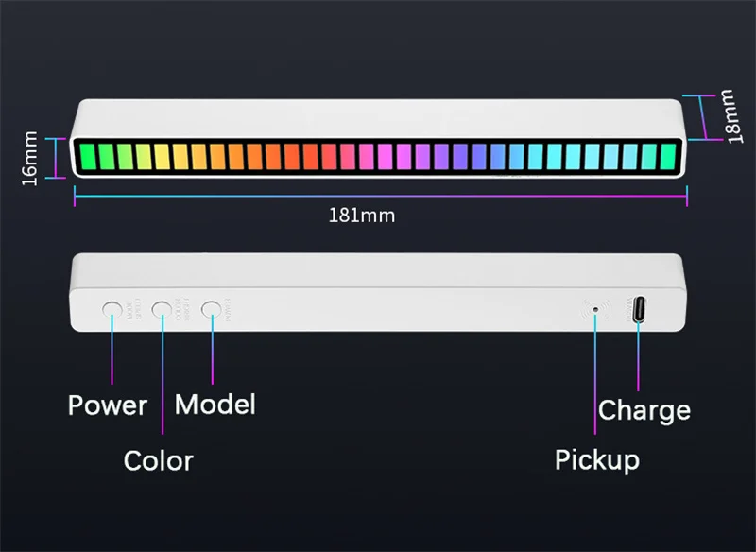Click the 181mm length measurement

coord(362,216)
